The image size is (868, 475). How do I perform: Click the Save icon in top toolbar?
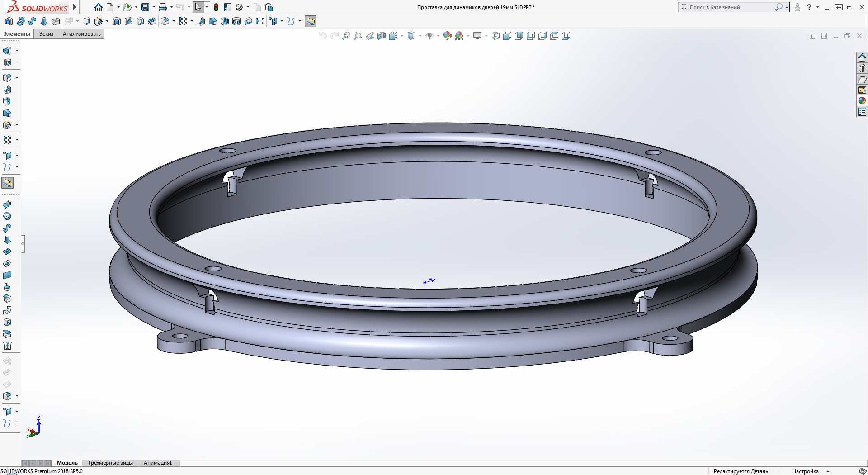(x=145, y=7)
